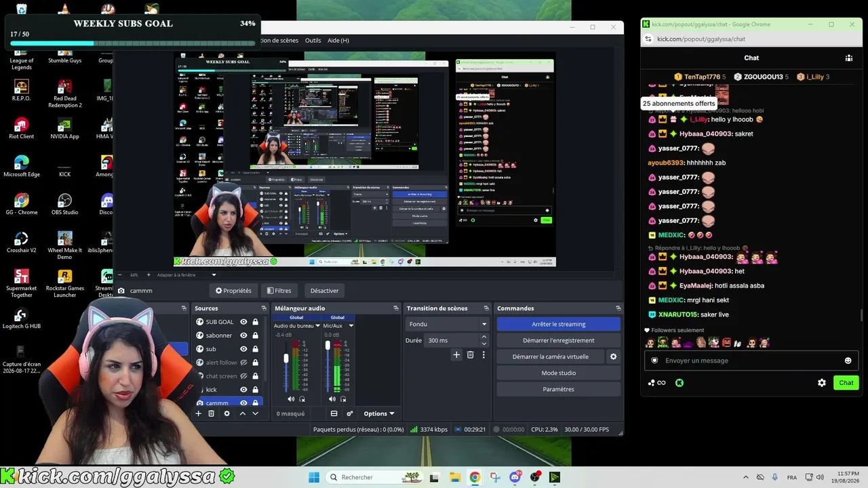Open the audio mixer Options dropdown
This screenshot has width=868, height=488.
(x=379, y=413)
